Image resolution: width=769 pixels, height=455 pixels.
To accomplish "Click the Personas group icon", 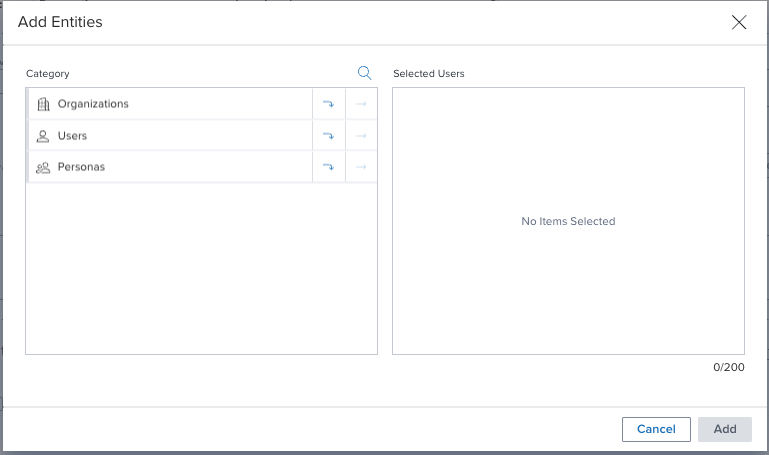I will [43, 168].
